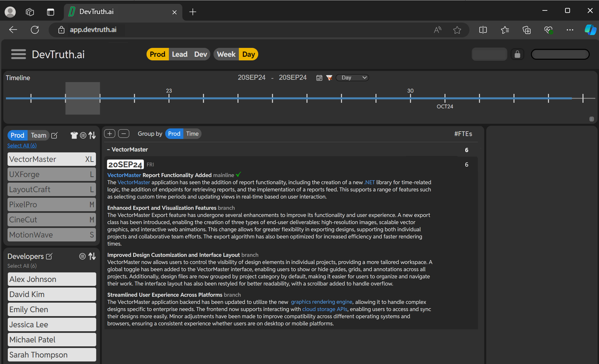Expand all groups with the plus button
This screenshot has height=364, width=599.
pos(110,134)
